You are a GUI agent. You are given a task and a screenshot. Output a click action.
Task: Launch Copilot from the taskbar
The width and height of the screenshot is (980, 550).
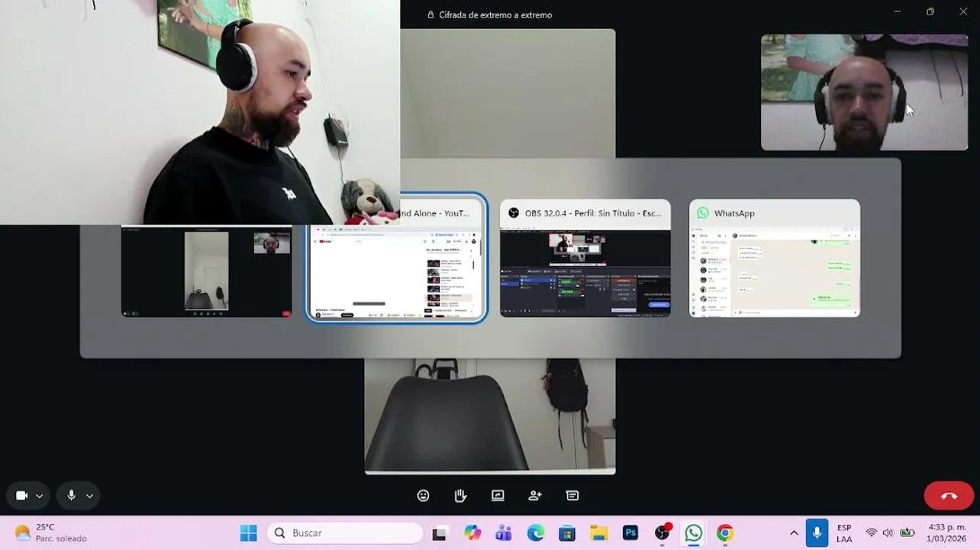pyautogui.click(x=472, y=533)
